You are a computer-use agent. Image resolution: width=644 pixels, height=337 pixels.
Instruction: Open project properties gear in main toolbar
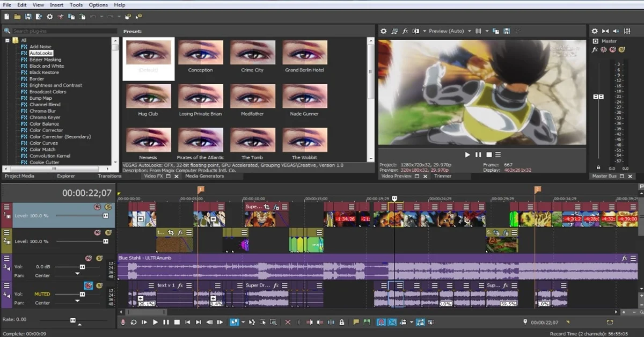coord(50,17)
